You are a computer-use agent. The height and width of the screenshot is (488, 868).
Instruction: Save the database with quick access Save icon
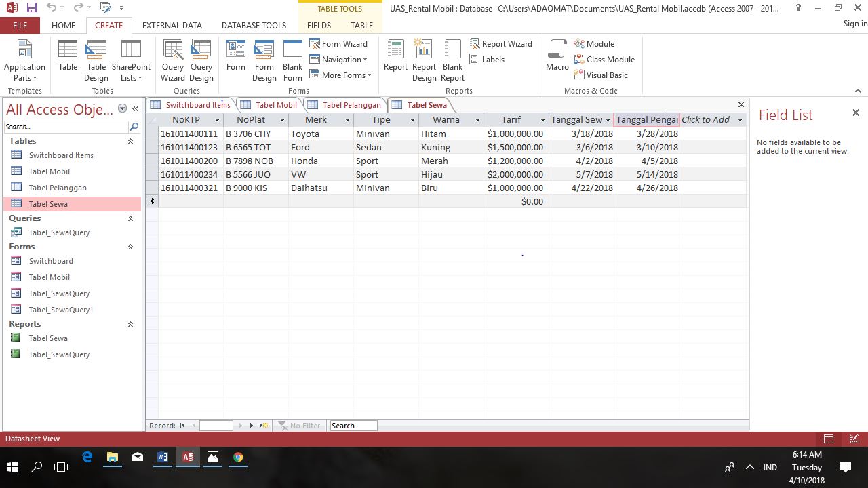pos(31,8)
